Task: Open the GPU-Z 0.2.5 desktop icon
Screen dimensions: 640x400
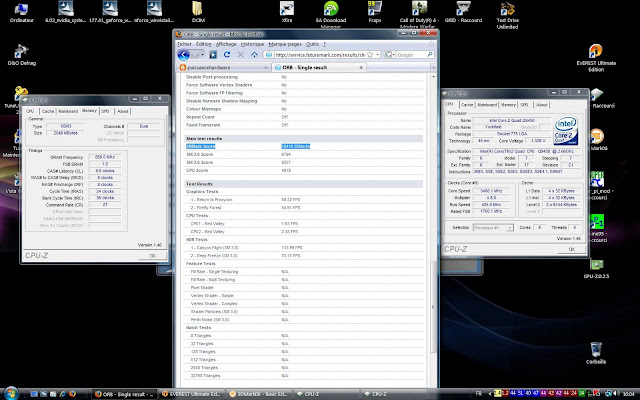Action: point(596,269)
